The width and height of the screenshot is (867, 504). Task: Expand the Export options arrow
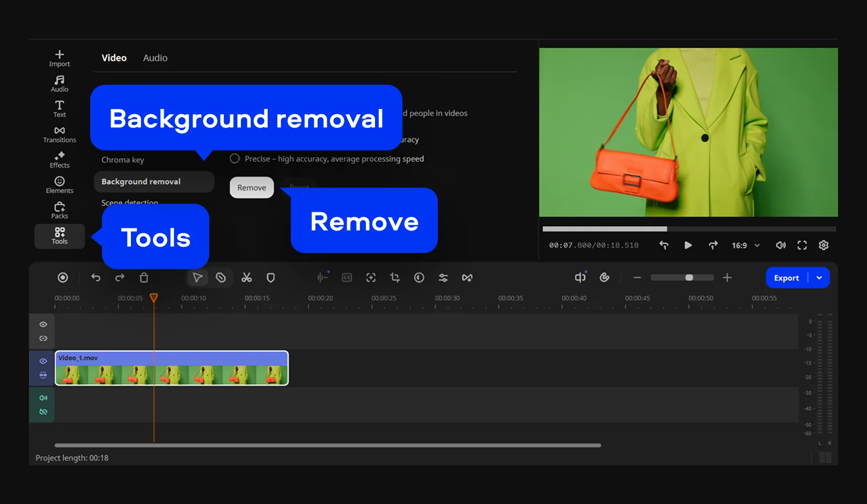click(819, 278)
